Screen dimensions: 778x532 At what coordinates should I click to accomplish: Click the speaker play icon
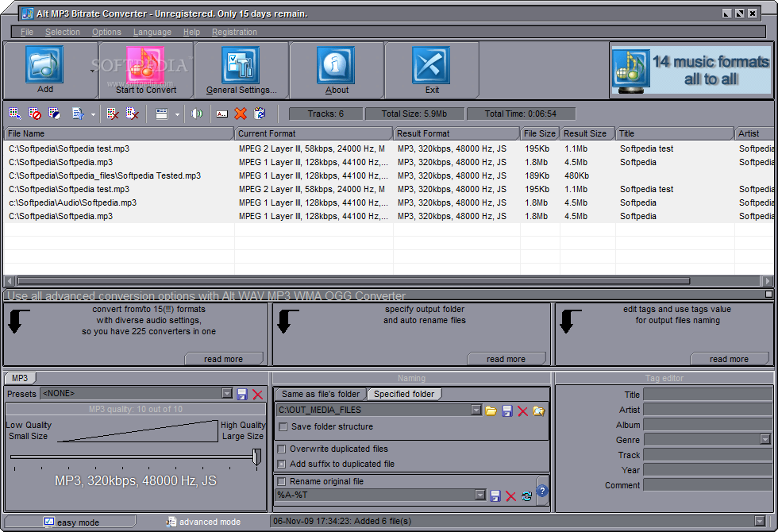coord(197,114)
